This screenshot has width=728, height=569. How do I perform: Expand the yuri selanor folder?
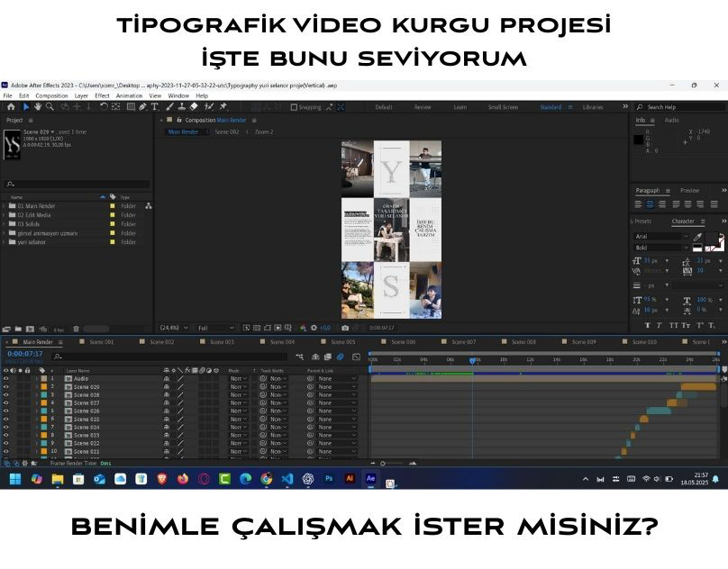pyautogui.click(x=4, y=242)
